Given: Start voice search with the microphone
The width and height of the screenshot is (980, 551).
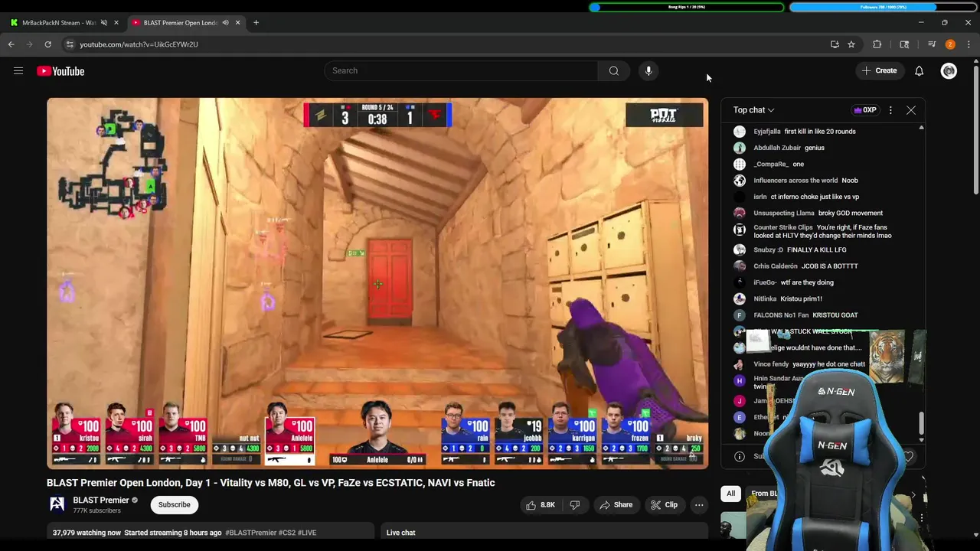Looking at the screenshot, I should click(648, 71).
